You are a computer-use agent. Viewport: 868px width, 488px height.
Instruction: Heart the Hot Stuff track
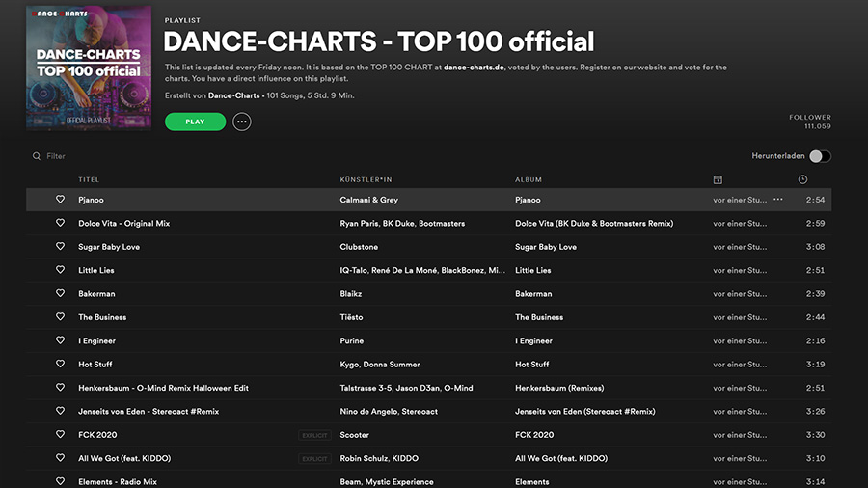click(61, 364)
